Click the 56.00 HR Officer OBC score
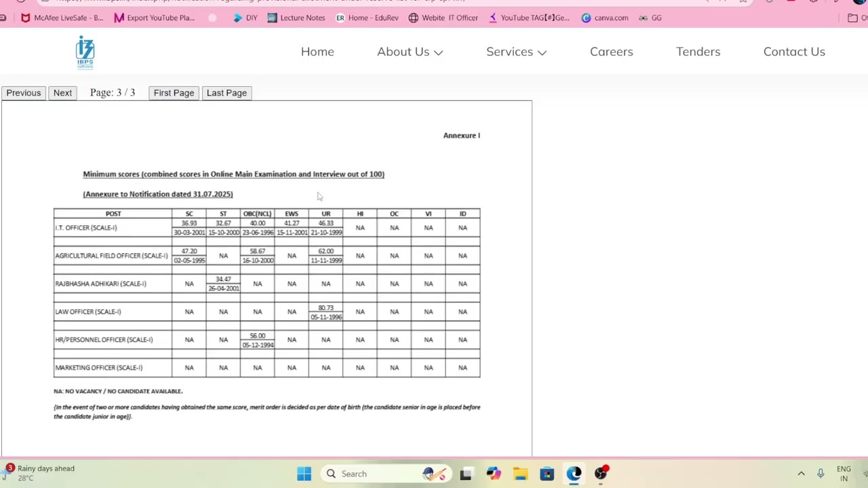The width and height of the screenshot is (868, 488). coord(258,335)
